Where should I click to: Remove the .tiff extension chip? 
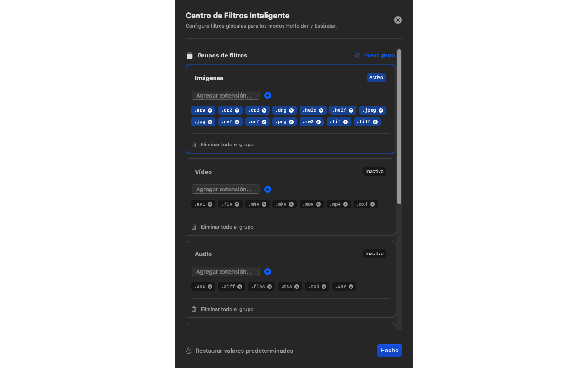coord(375,122)
